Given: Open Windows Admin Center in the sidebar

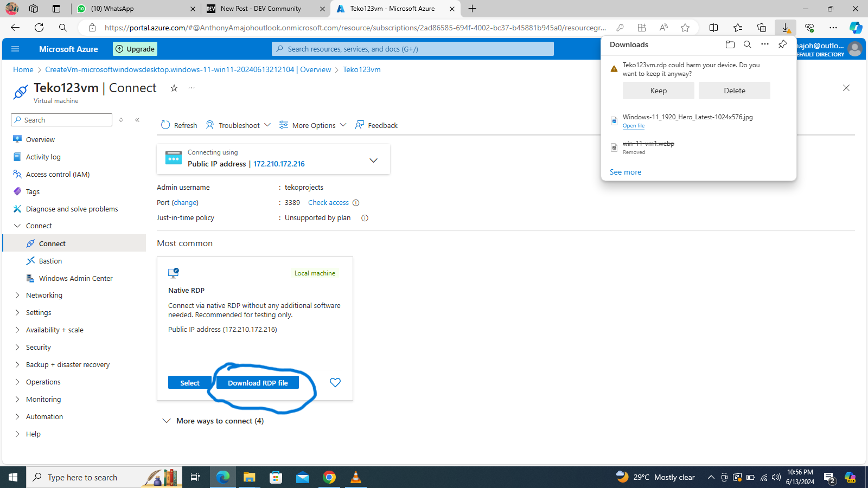Looking at the screenshot, I should (76, 278).
